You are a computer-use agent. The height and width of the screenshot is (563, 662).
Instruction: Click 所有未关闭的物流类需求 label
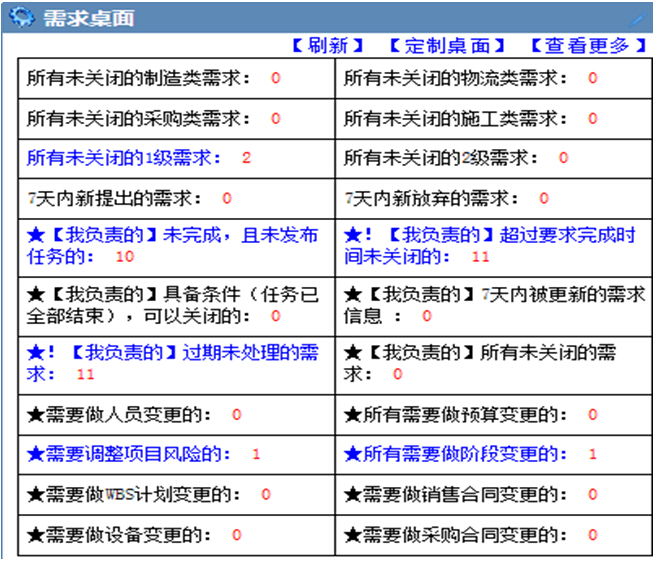tap(455, 78)
